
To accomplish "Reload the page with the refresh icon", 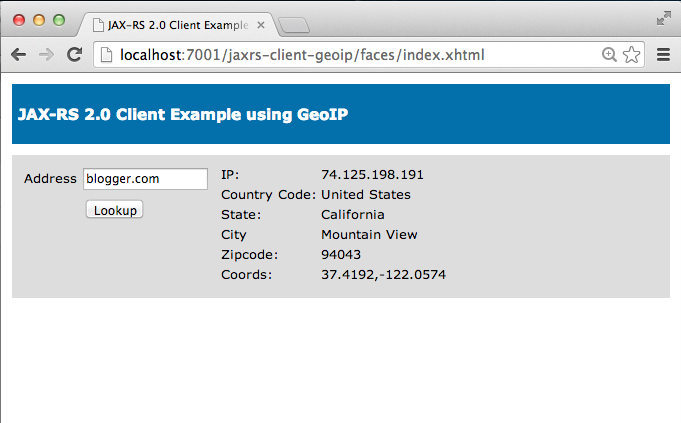I will (x=75, y=54).
